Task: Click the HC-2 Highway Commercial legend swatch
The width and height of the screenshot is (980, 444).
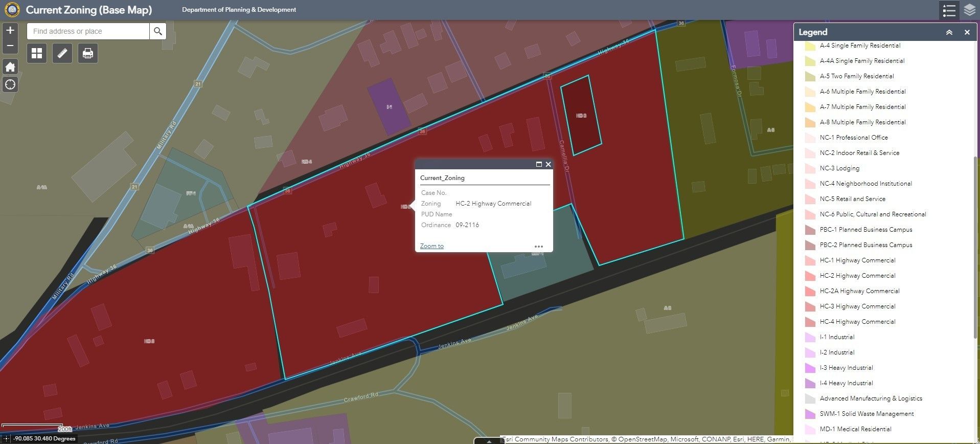Action: coord(810,276)
